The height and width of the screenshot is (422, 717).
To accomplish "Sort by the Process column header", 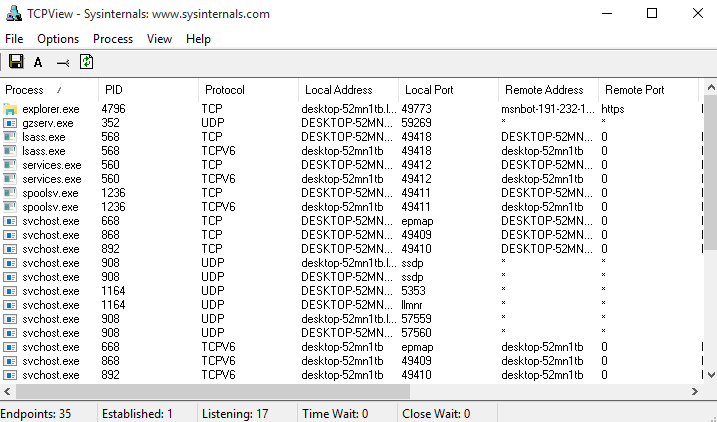I will (49, 90).
